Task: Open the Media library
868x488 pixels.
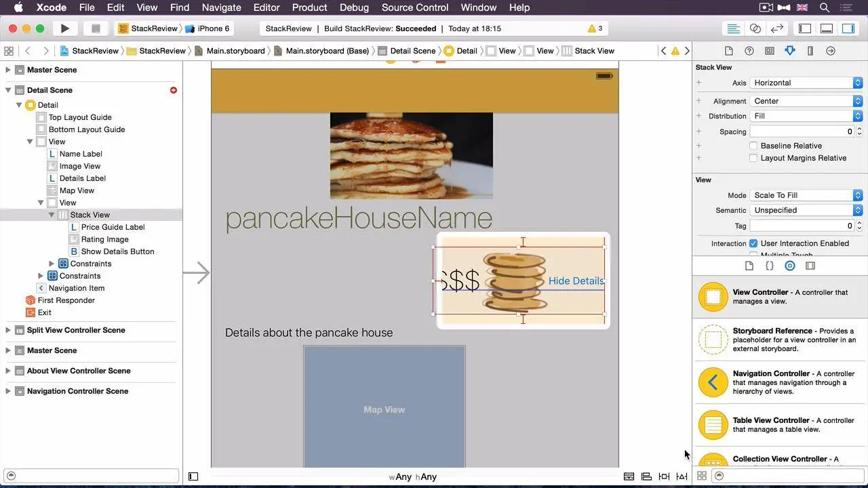Action: point(810,266)
